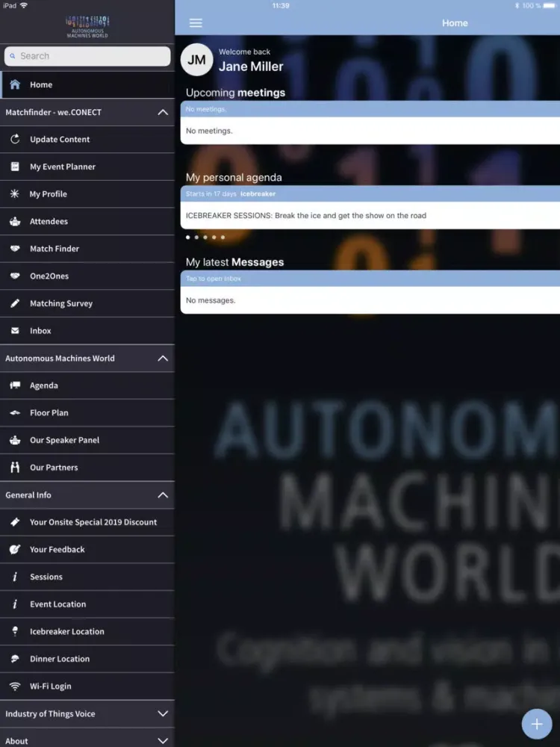Click the Our Partners binoculars icon
This screenshot has height=747, width=560.
(15, 467)
